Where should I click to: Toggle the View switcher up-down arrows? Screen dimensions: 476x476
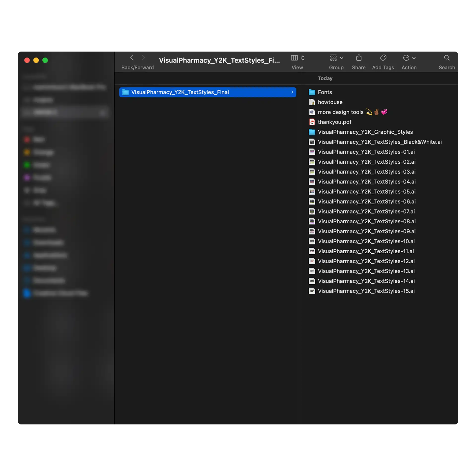(x=303, y=58)
